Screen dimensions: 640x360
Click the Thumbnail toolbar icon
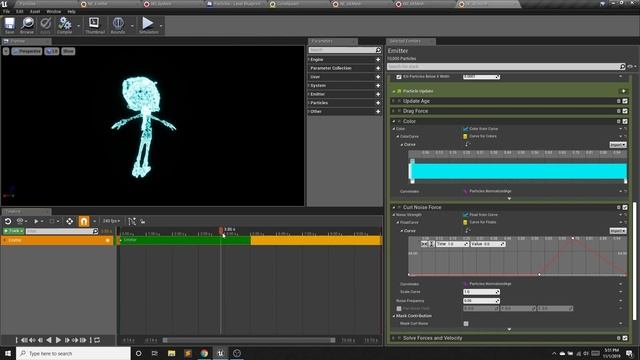coord(95,25)
